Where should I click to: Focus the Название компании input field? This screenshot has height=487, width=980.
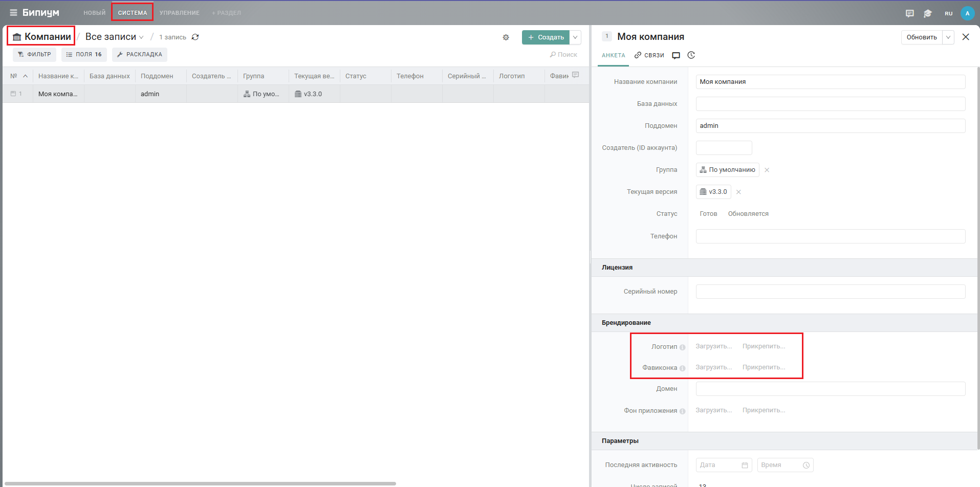(x=830, y=82)
